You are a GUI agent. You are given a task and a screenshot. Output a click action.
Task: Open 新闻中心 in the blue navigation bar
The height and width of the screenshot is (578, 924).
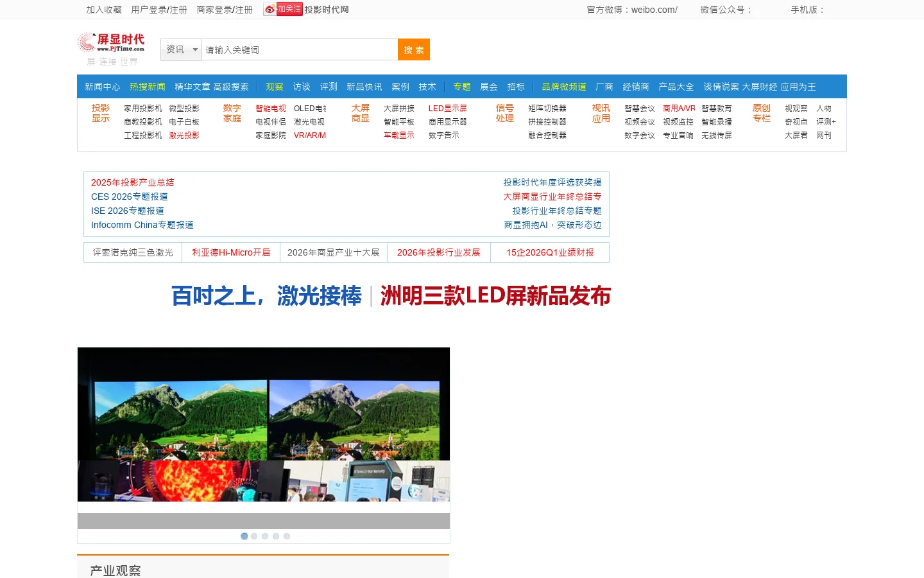pyautogui.click(x=103, y=87)
